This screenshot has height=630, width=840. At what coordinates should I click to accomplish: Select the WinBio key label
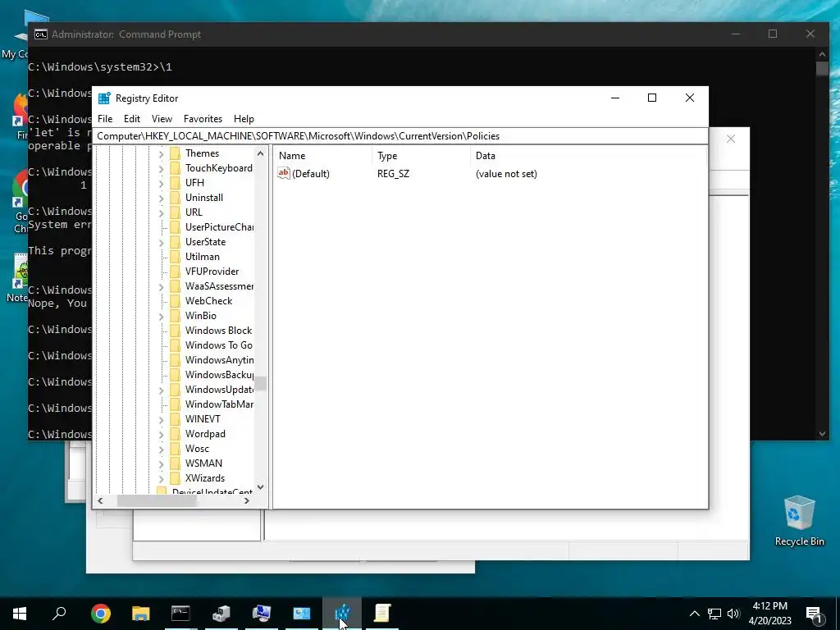tap(201, 316)
